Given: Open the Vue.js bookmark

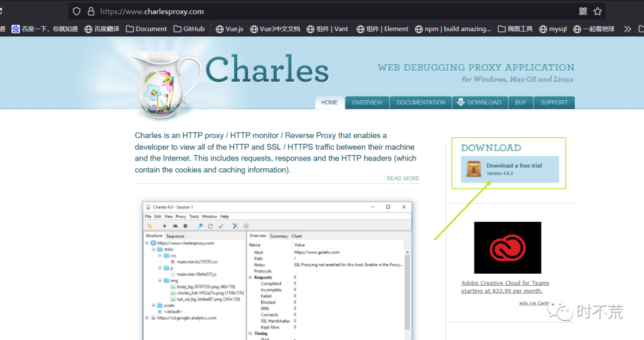Looking at the screenshot, I should 230,29.
